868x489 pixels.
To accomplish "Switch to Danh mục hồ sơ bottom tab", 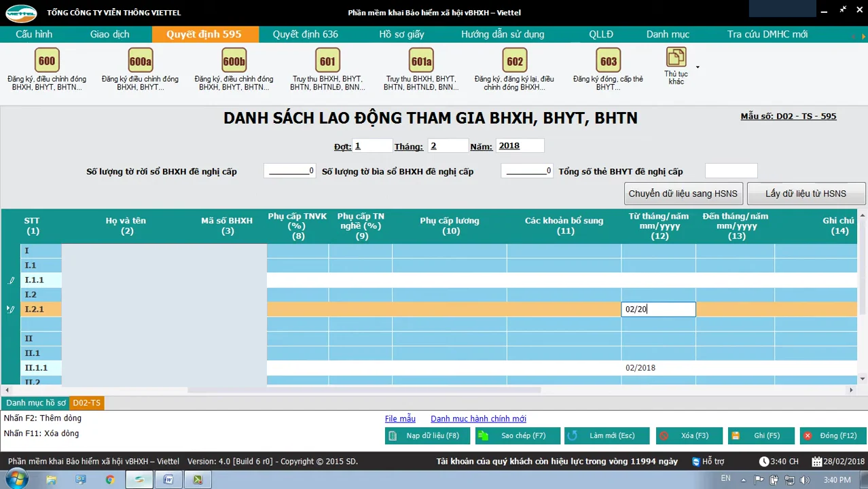I will coord(36,403).
